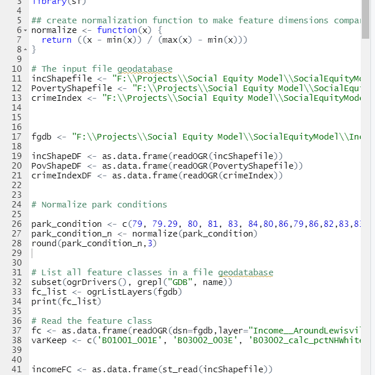Click the 'round(park_condition_n,3)' line
Viewport: 375px width, 375px height.
click(94, 243)
